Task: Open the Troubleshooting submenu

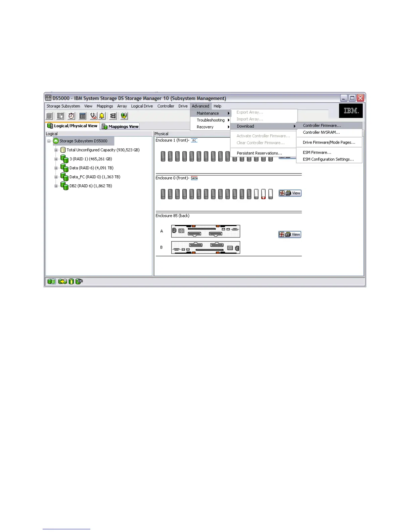Action: point(211,120)
